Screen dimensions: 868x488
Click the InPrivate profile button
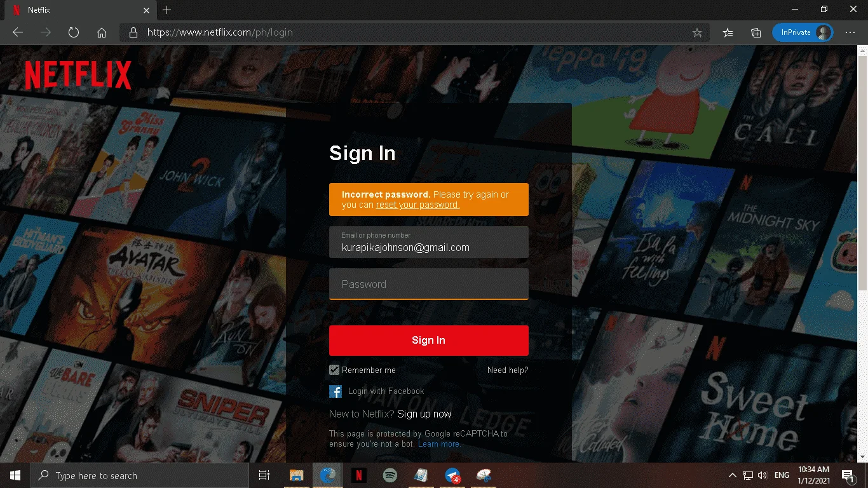coord(803,32)
